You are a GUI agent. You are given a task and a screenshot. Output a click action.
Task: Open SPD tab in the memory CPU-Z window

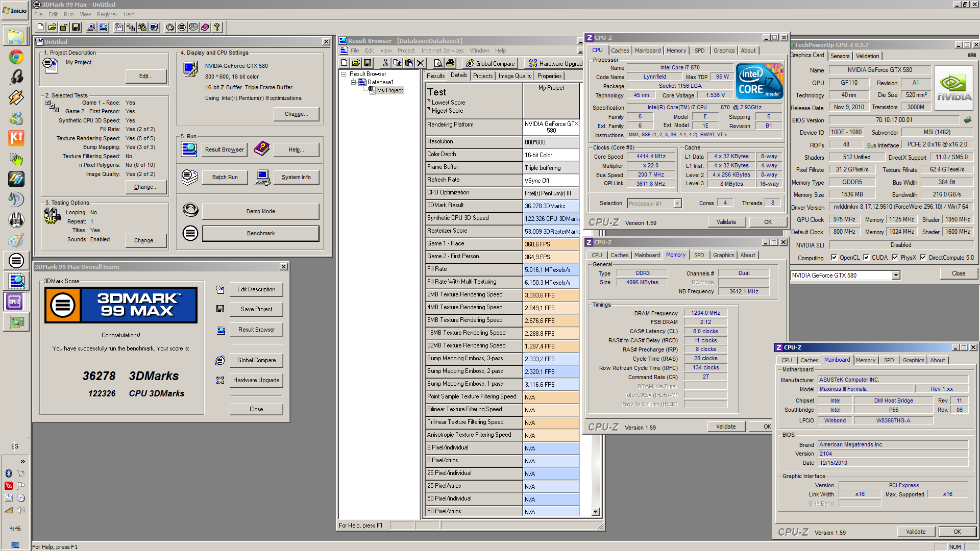[699, 255]
